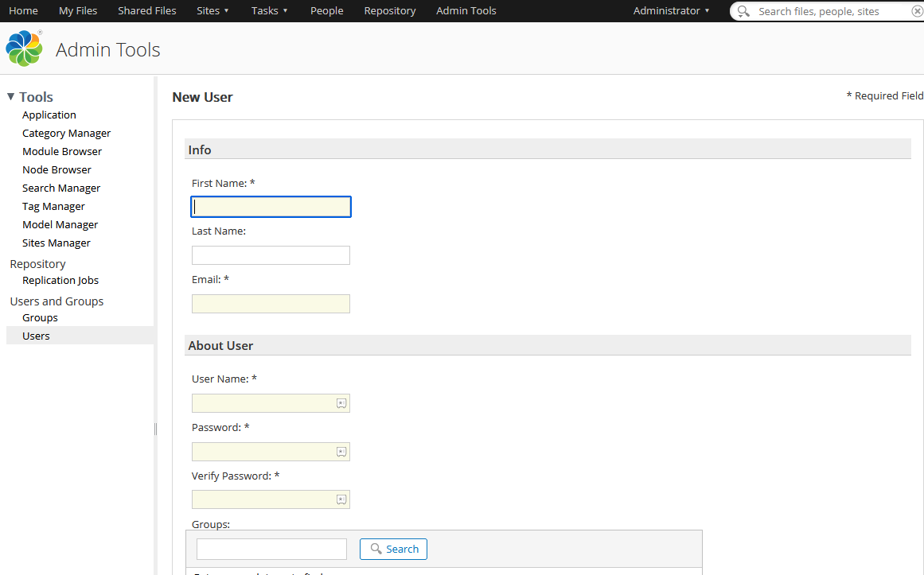Click the Alfresco logo icon
The image size is (924, 575).
pos(23,49)
